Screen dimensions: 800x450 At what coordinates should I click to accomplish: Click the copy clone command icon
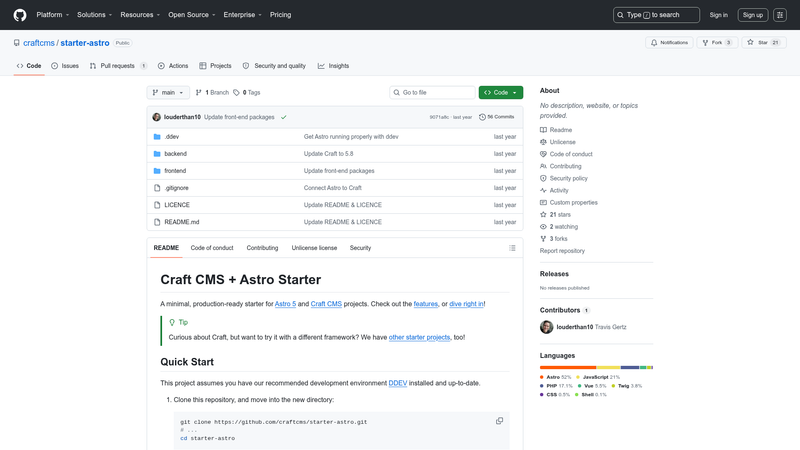[499, 421]
